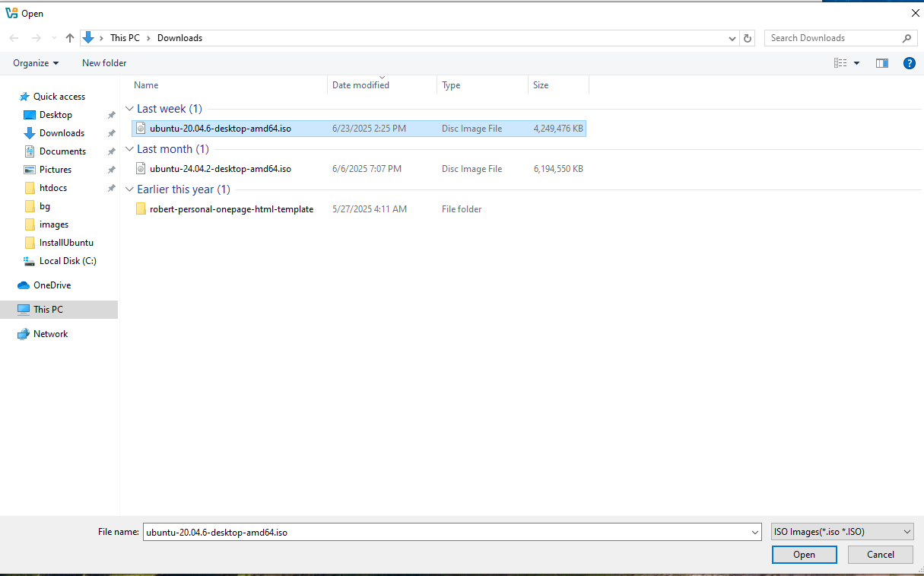Expand the address bar history dropdown
The height and width of the screenshot is (576, 924).
[732, 37]
